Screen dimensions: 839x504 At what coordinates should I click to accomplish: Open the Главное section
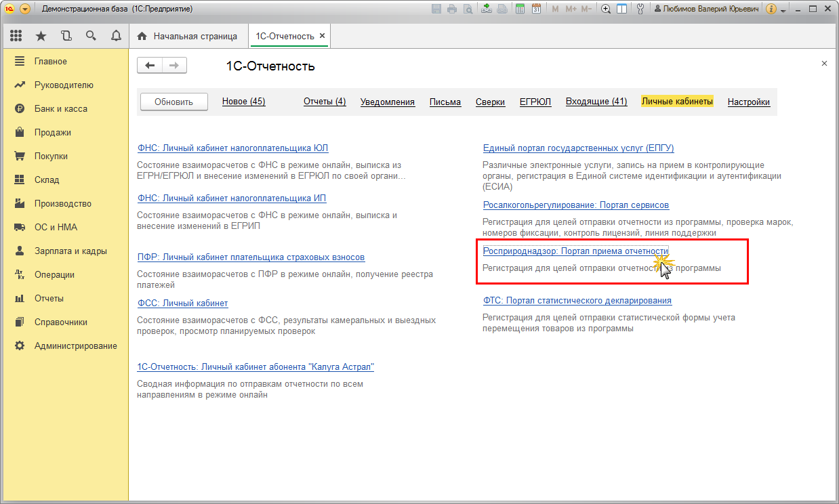tap(66, 61)
